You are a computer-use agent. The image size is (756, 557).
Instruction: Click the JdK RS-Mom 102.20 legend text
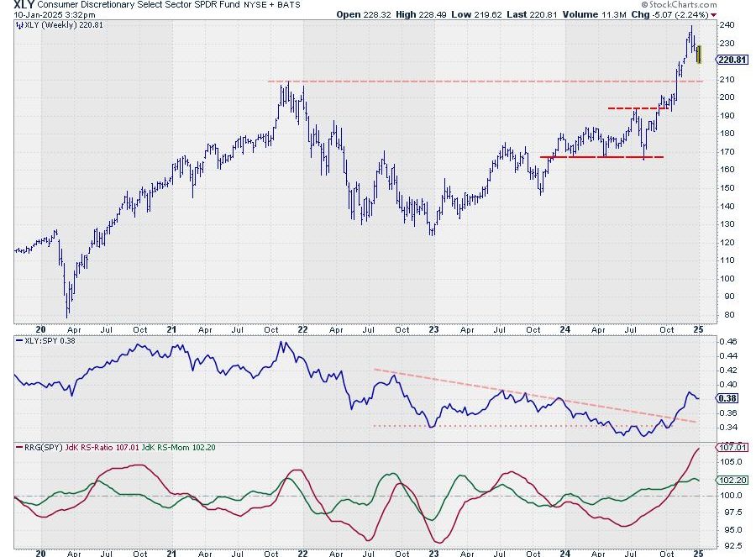(x=178, y=448)
